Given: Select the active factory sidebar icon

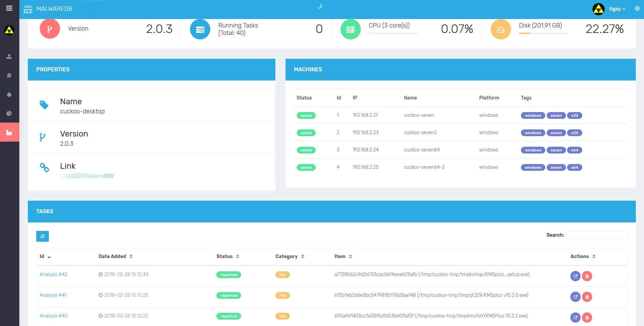Looking at the screenshot, I should click(x=9, y=132).
